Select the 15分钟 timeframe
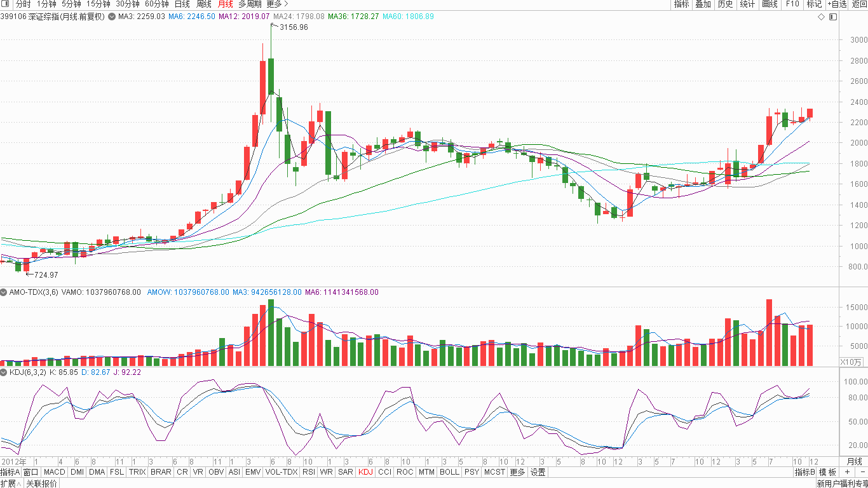The image size is (868, 488). pyautogui.click(x=98, y=4)
